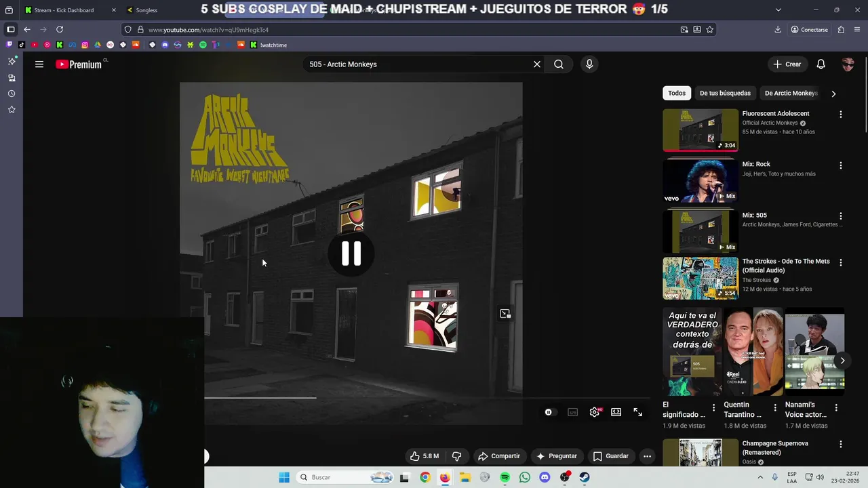
Task: Open Steam from the Windows taskbar
Action: coord(585,477)
